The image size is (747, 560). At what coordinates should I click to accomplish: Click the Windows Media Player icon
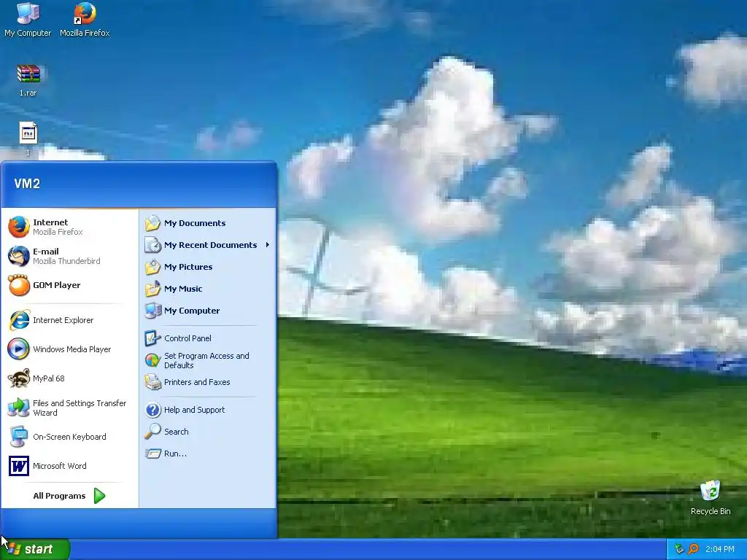pos(19,349)
